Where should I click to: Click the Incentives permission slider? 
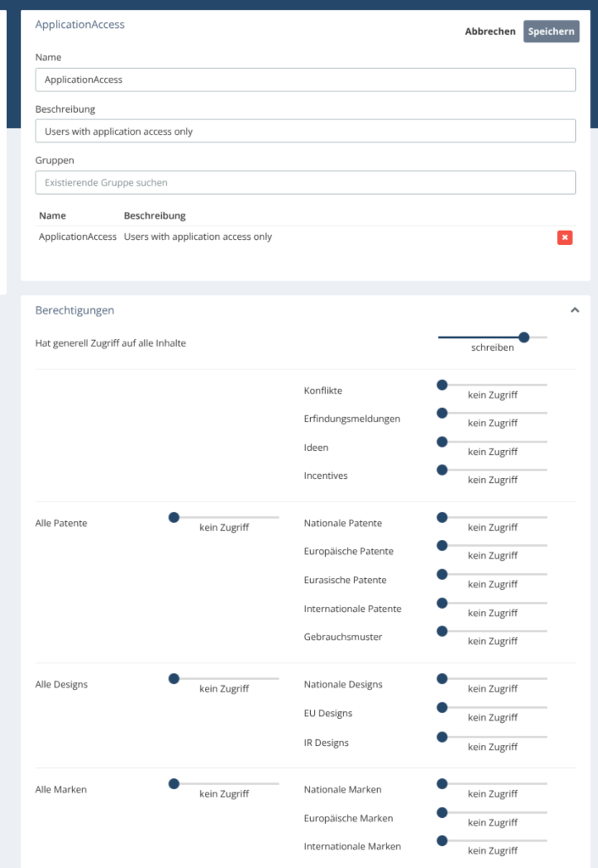click(x=442, y=470)
